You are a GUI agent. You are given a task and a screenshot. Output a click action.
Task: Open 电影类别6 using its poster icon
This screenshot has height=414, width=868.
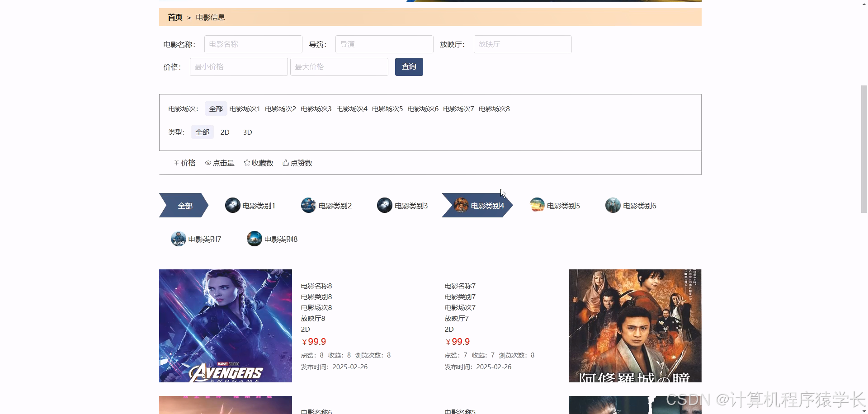pyautogui.click(x=613, y=205)
